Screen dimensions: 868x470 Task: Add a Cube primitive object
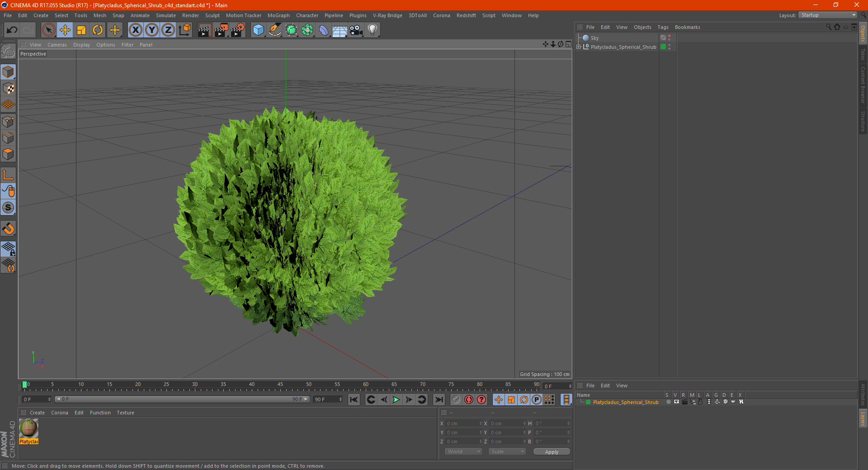pos(258,30)
